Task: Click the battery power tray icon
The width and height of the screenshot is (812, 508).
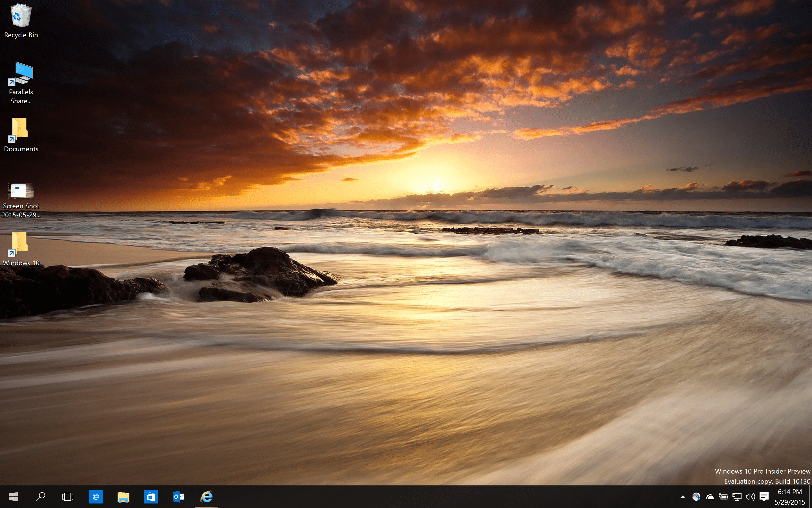Action: [723, 497]
